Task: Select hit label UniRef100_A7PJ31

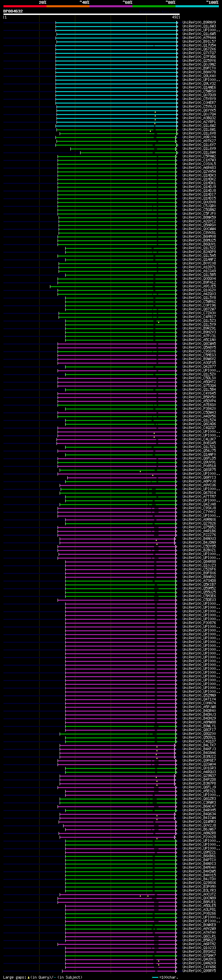Action: click(199, 336)
